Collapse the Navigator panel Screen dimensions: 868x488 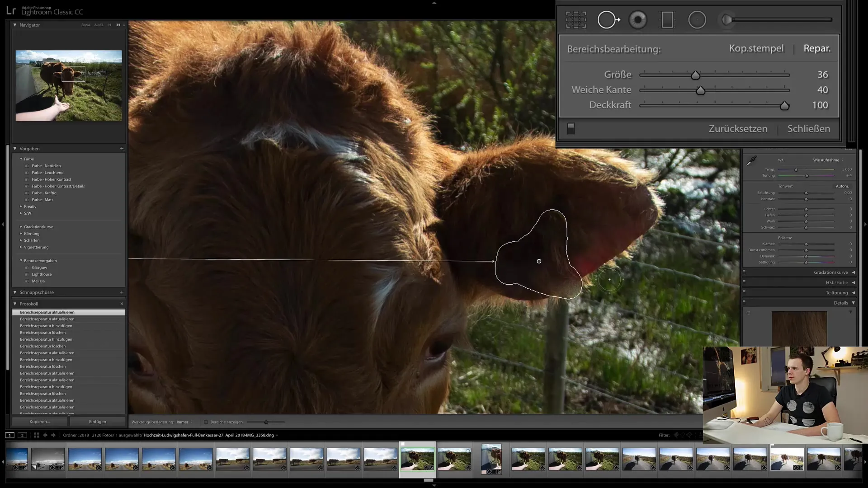point(15,25)
